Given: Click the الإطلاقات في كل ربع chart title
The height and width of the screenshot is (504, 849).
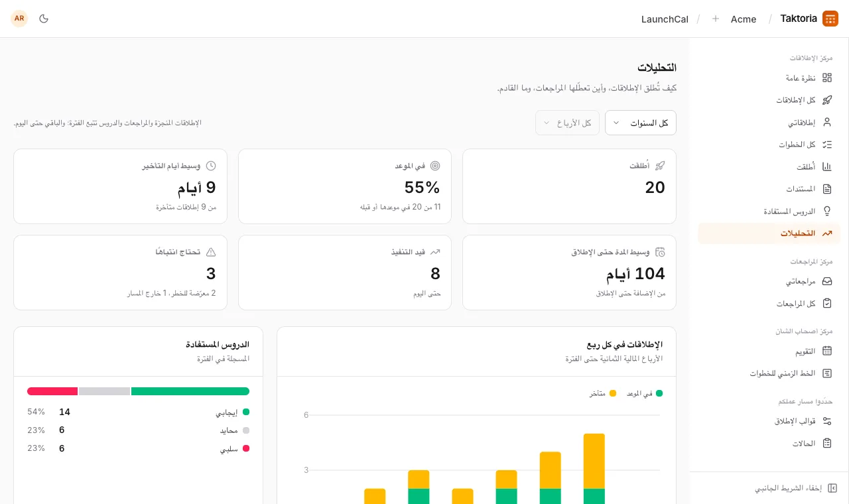Looking at the screenshot, I should click(x=625, y=345).
